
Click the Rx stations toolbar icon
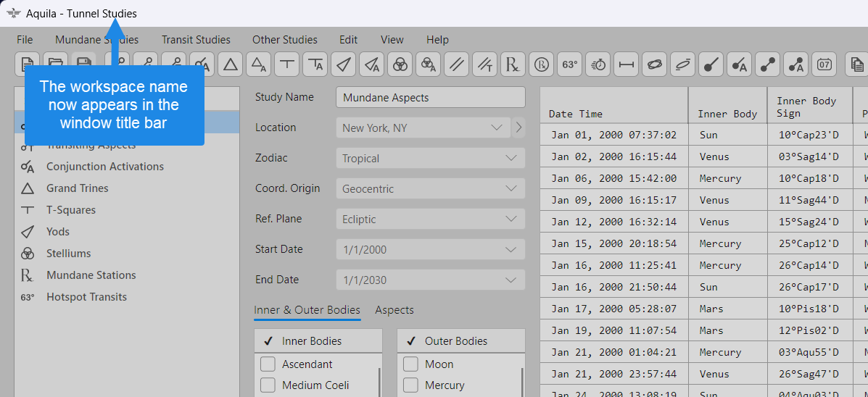tap(513, 64)
